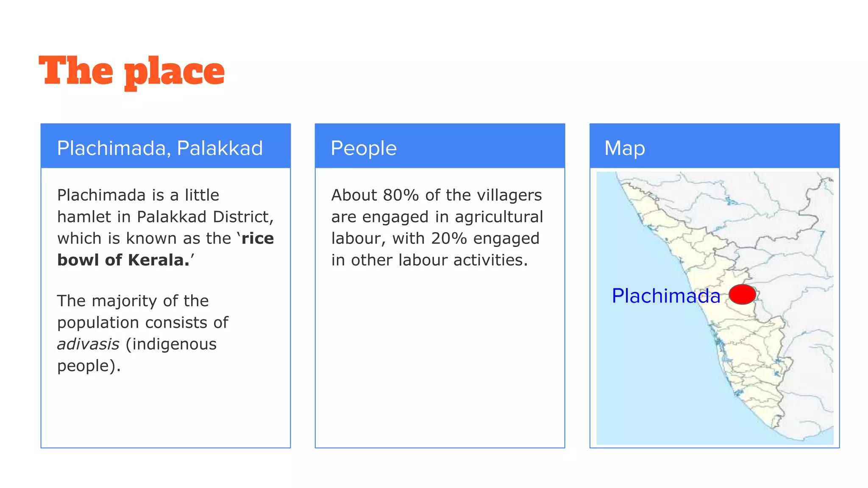The height and width of the screenshot is (488, 868).
Task: Click the blue Plachimada map label
Action: tap(666, 296)
